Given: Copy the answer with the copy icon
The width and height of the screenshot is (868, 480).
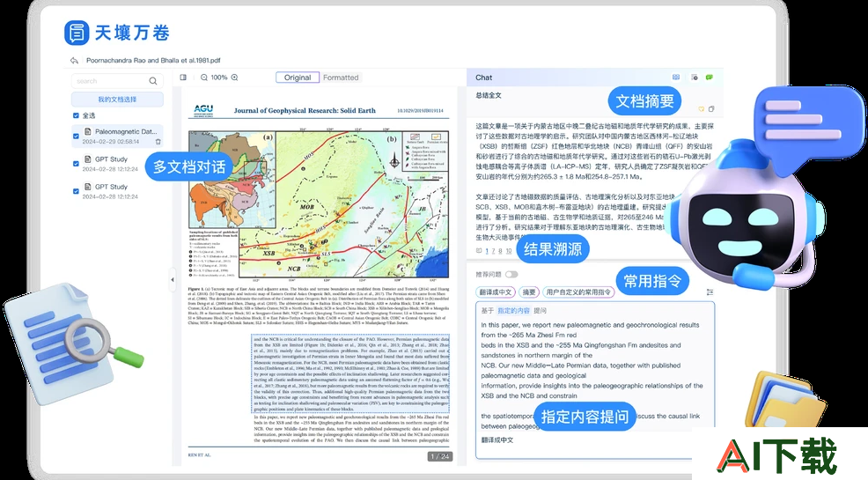Looking at the screenshot, I should (x=711, y=109).
